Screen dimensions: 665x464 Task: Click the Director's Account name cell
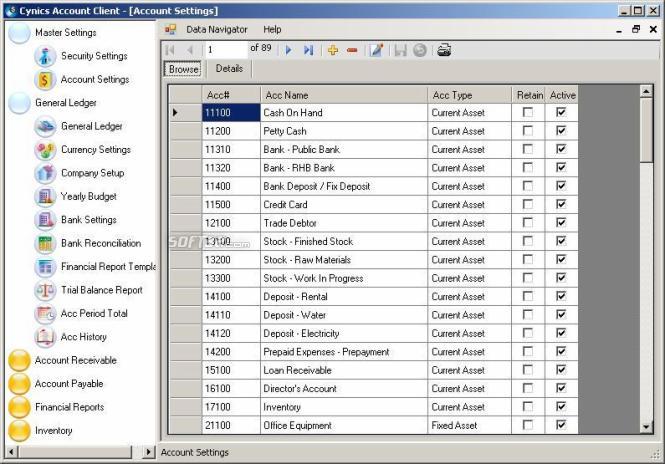pos(344,388)
